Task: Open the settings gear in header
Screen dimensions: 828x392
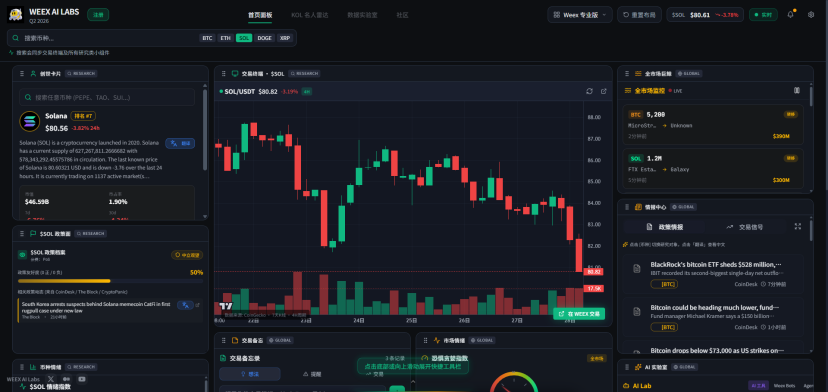Action: click(811, 15)
